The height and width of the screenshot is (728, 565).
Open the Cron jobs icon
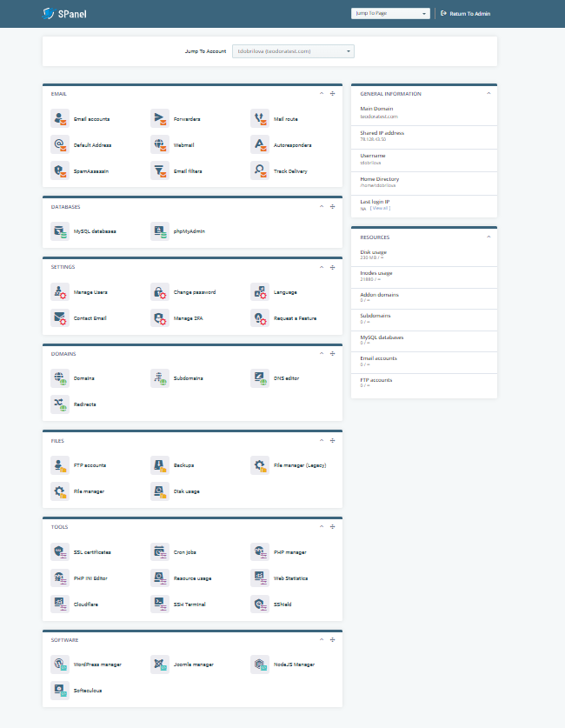[160, 552]
